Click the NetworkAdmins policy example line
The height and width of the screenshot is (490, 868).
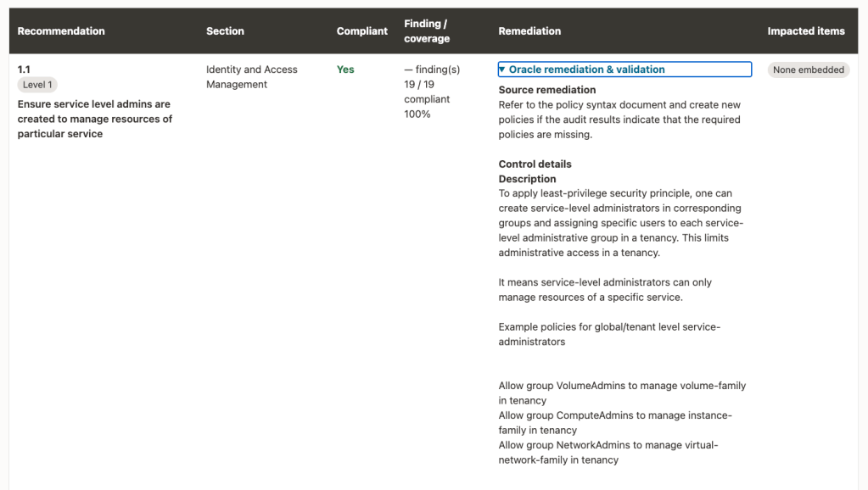pos(608,453)
